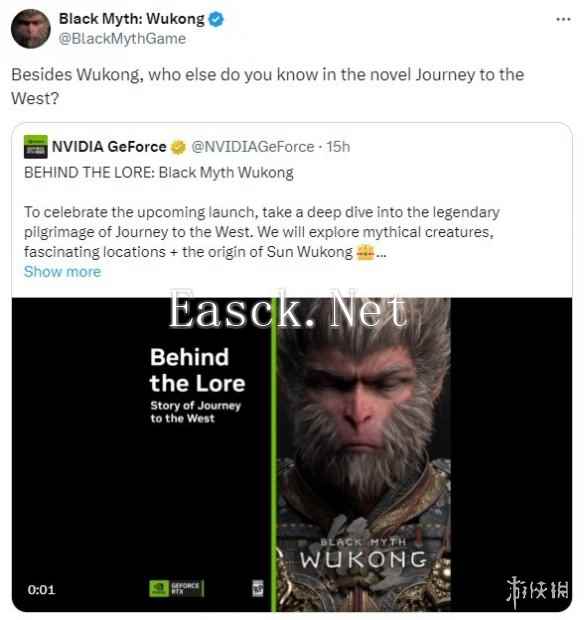Viewport: 584px width, 620px height.
Task: Open Black Myth: Wukong profile avatar
Action: click(x=31, y=29)
